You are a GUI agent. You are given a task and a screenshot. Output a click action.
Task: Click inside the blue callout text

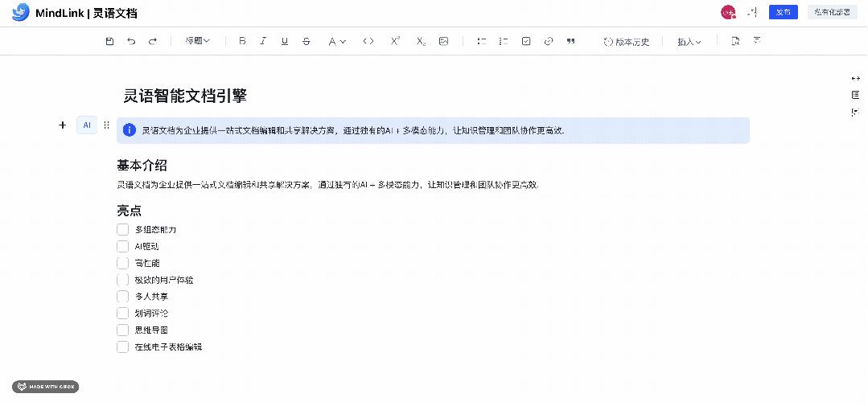[x=353, y=130]
